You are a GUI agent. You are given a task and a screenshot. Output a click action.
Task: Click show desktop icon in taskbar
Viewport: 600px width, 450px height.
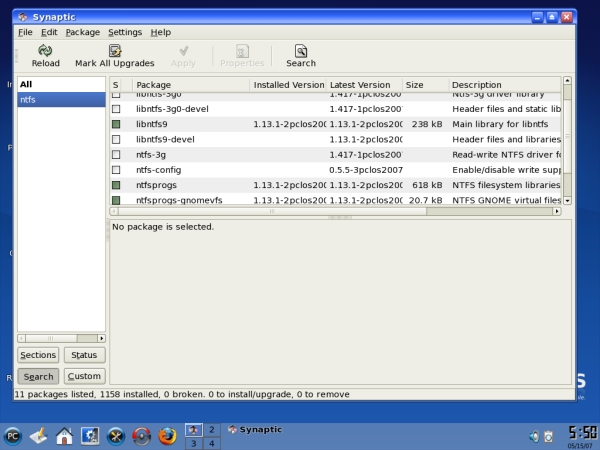(38, 436)
